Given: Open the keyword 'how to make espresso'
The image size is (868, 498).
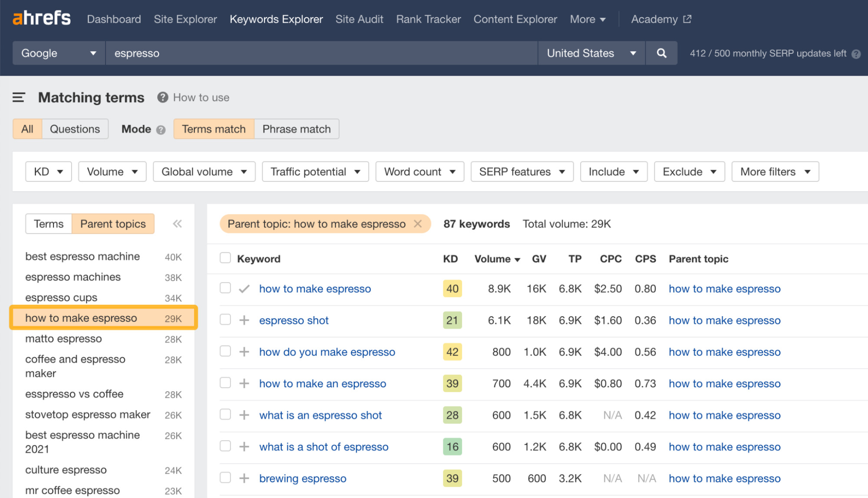Looking at the screenshot, I should pyautogui.click(x=315, y=288).
